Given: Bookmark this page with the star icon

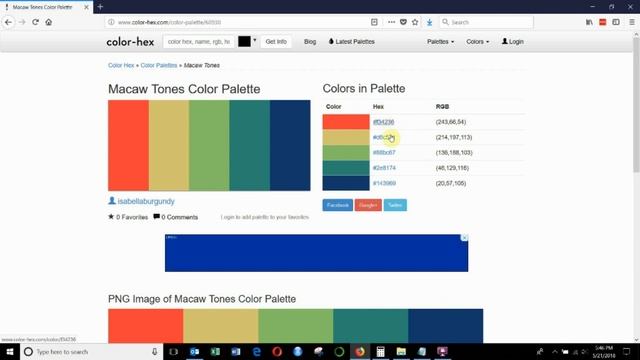Looking at the screenshot, I should (415, 22).
